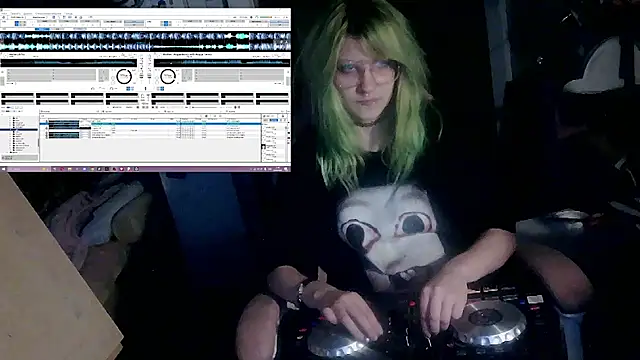This screenshot has height=360, width=640.
Task: Click the small gray grid box beside left jog circle
Action: (104, 75)
